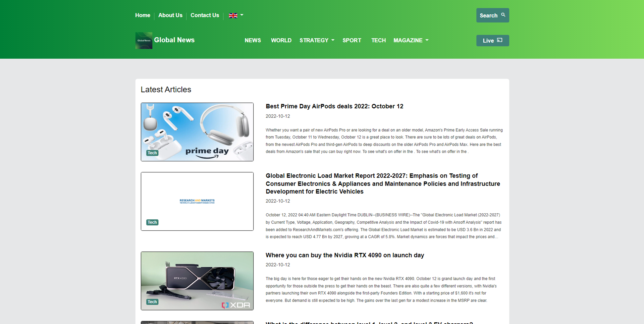Go to the NEWS section

pos(253,40)
